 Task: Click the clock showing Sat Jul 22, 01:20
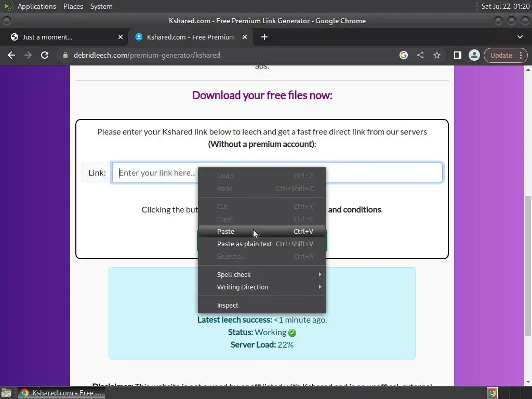pos(505,6)
